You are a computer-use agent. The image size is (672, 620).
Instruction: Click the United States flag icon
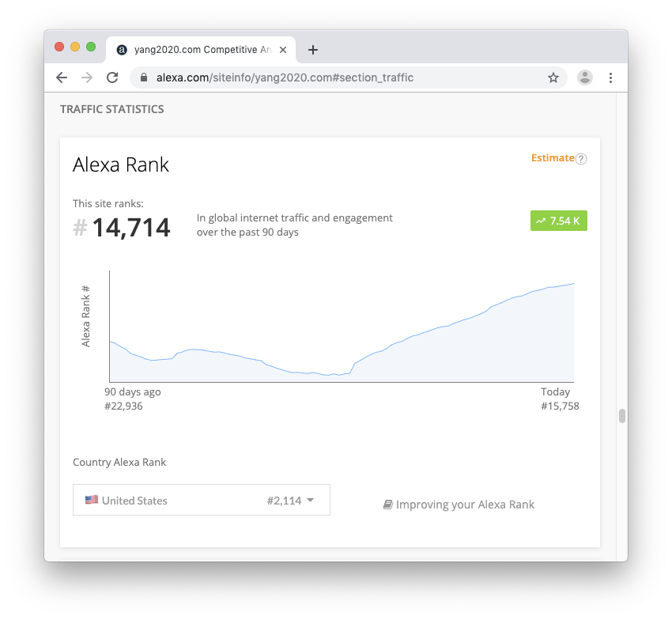tap(91, 500)
